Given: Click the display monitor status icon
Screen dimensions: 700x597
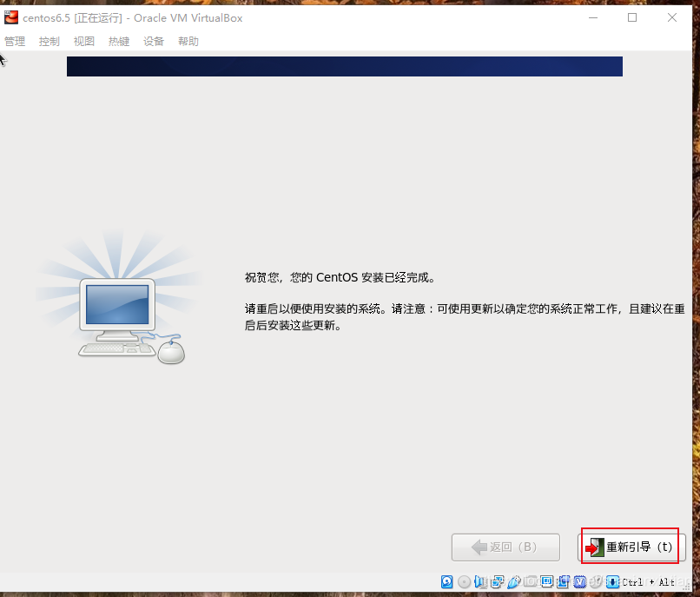Looking at the screenshot, I should tap(547, 582).
